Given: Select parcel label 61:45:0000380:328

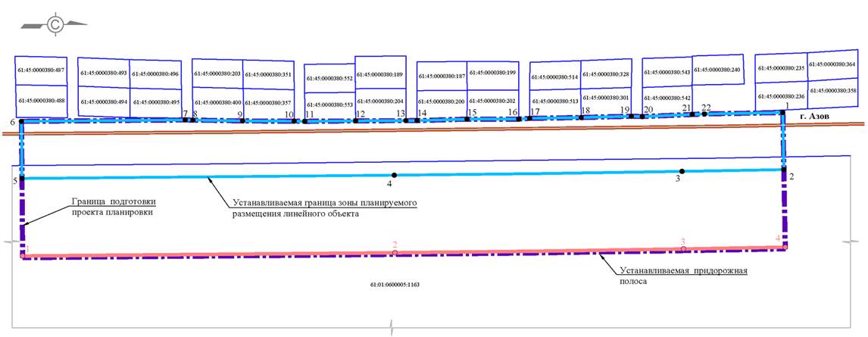Looking at the screenshot, I should click(x=606, y=73).
